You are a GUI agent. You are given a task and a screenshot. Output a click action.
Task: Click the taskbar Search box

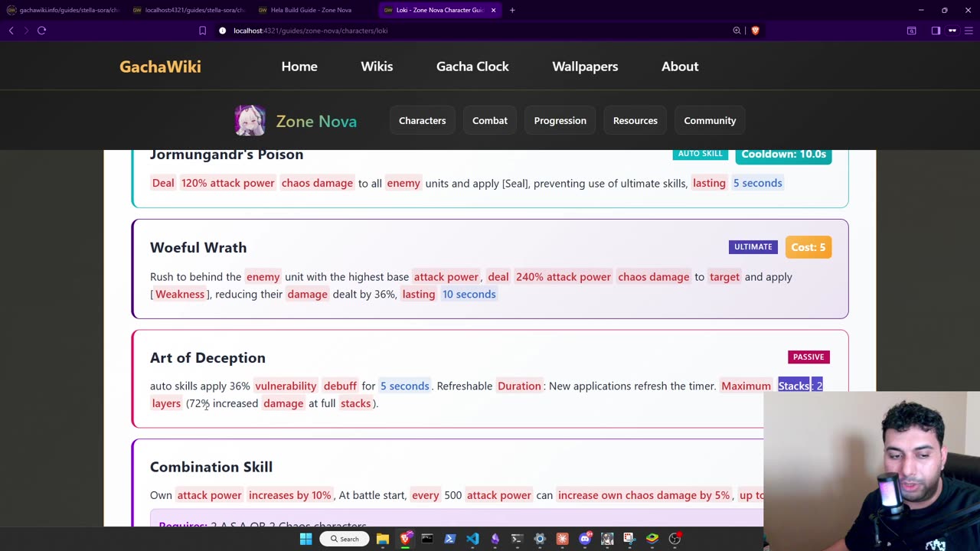345,539
